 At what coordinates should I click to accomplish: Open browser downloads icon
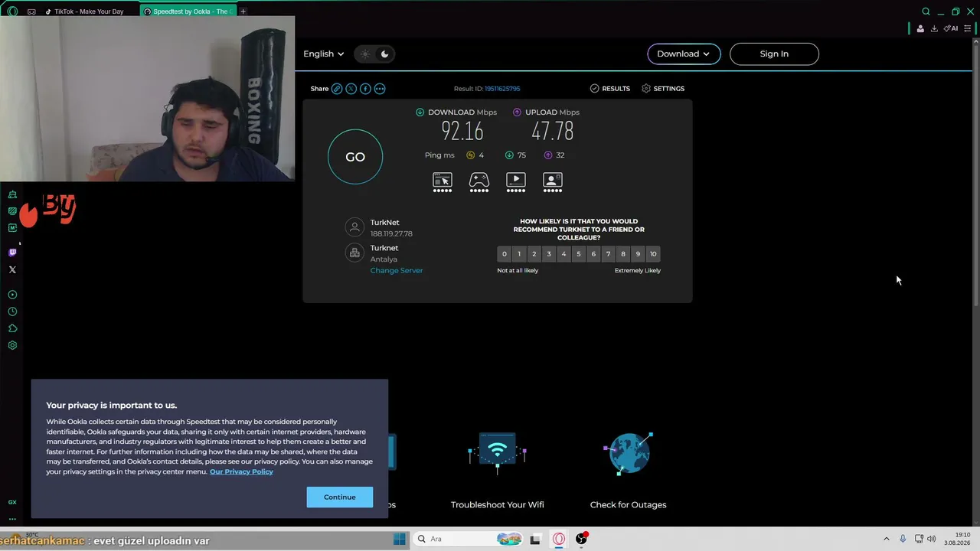click(934, 29)
